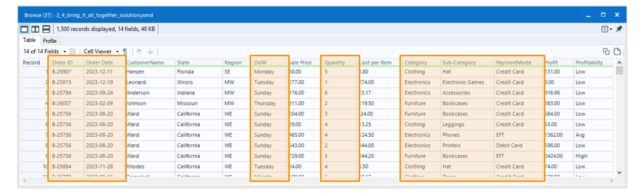
Task: Toggle whitespace paragraph mark display
Action: pyautogui.click(x=125, y=51)
